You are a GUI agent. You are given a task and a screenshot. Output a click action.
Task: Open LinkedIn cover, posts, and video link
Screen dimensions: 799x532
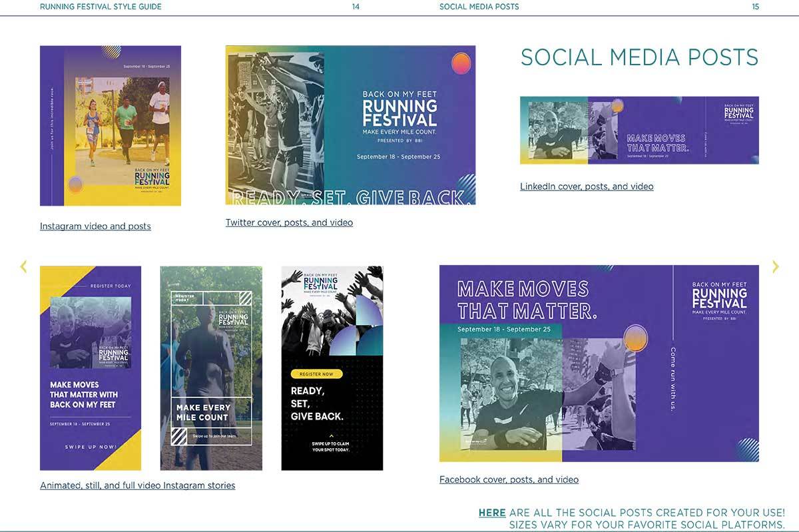click(587, 186)
